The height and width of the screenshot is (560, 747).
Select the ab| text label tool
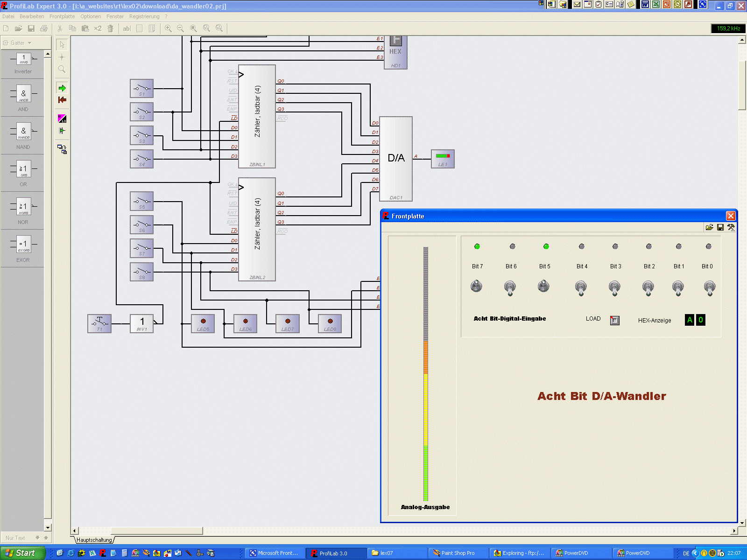(127, 28)
